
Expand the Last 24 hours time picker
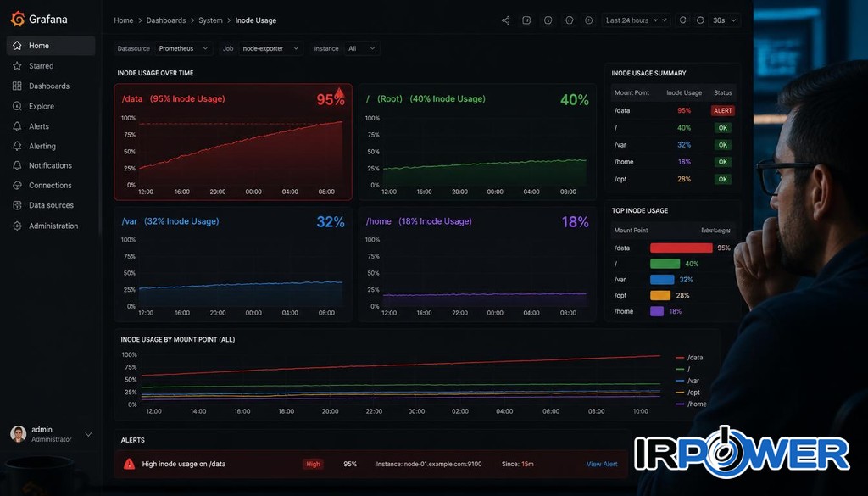tap(636, 20)
